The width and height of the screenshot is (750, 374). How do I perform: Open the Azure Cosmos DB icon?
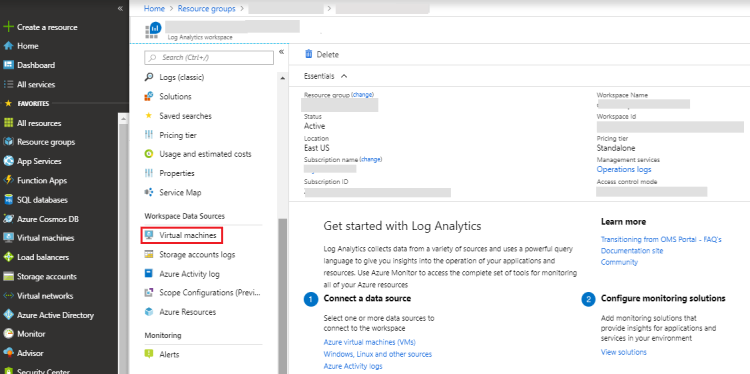coord(8,219)
